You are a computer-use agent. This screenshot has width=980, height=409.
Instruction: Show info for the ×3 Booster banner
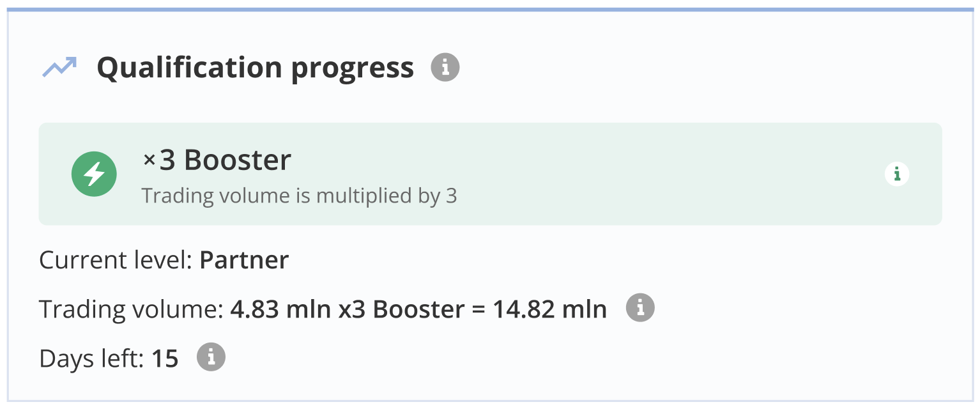coord(897,174)
